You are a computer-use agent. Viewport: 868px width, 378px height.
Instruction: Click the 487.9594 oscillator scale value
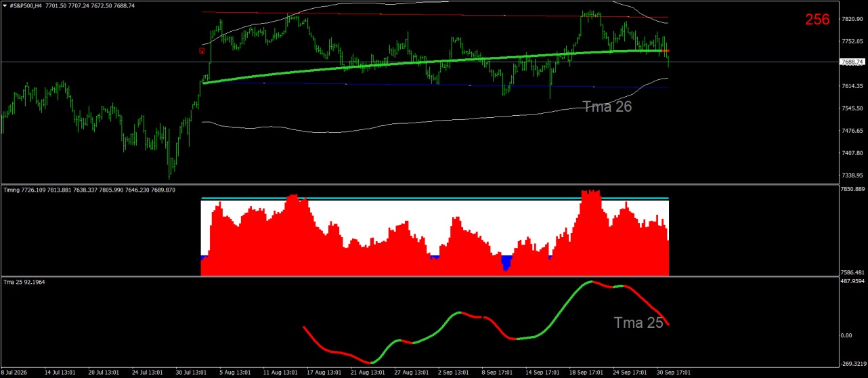853,281
